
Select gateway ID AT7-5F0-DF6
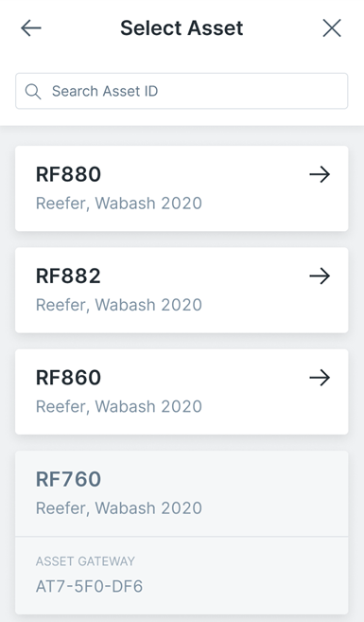(x=89, y=586)
